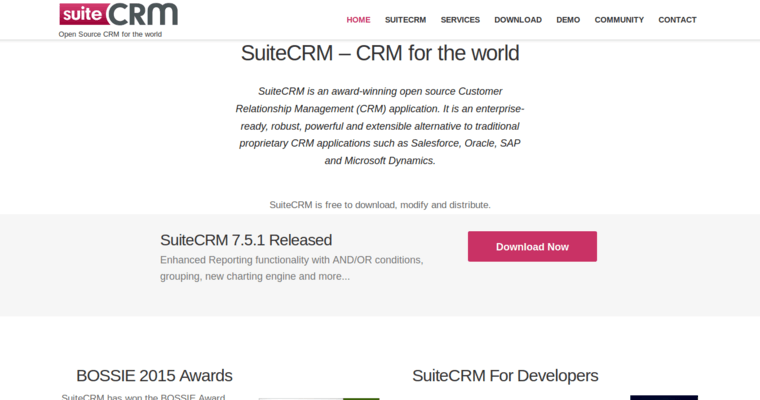Viewport: 760px width, 400px height.
Task: Click the BOSSIE 2015 Awards heading
Action: coord(154,376)
